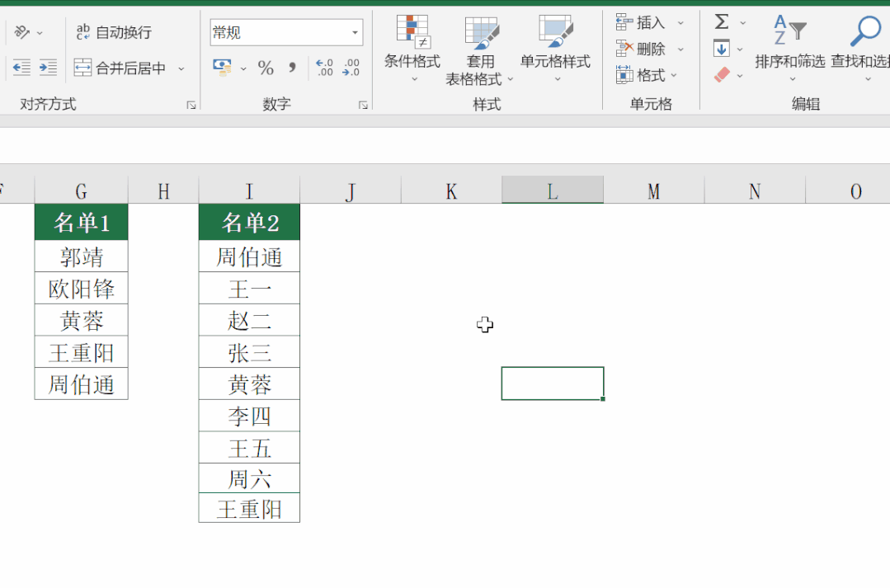890x588 pixels.
Task: Click the AutoSum sigma icon
Action: coord(722,22)
